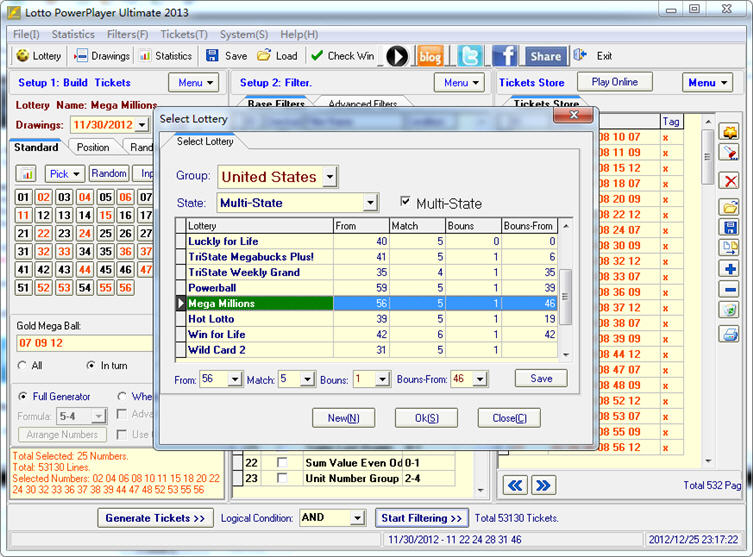Open the Bouns-From 46 dropdown
This screenshot has height=557, width=753.
pyautogui.click(x=480, y=379)
